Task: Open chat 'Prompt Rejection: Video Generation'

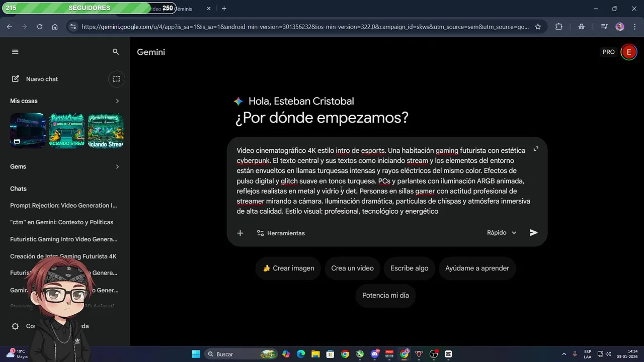Action: click(x=63, y=205)
